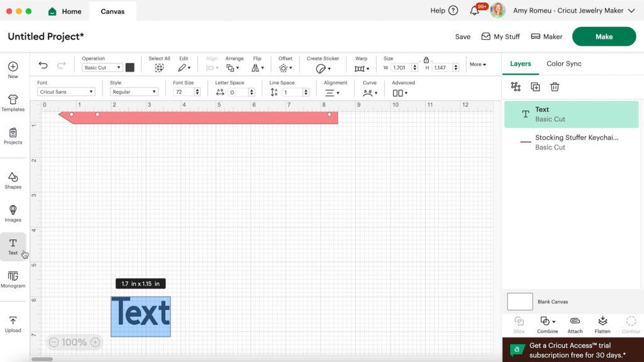Click the Slice tool

pyautogui.click(x=519, y=325)
